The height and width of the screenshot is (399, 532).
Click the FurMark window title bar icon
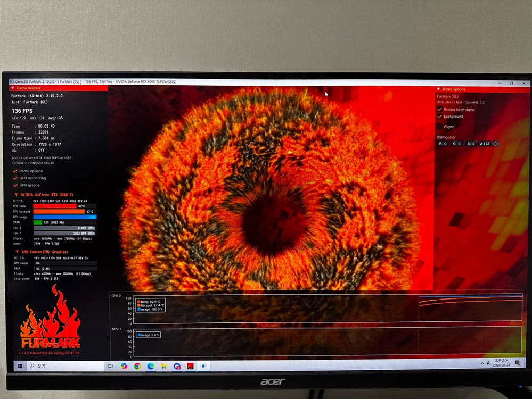coord(12,82)
